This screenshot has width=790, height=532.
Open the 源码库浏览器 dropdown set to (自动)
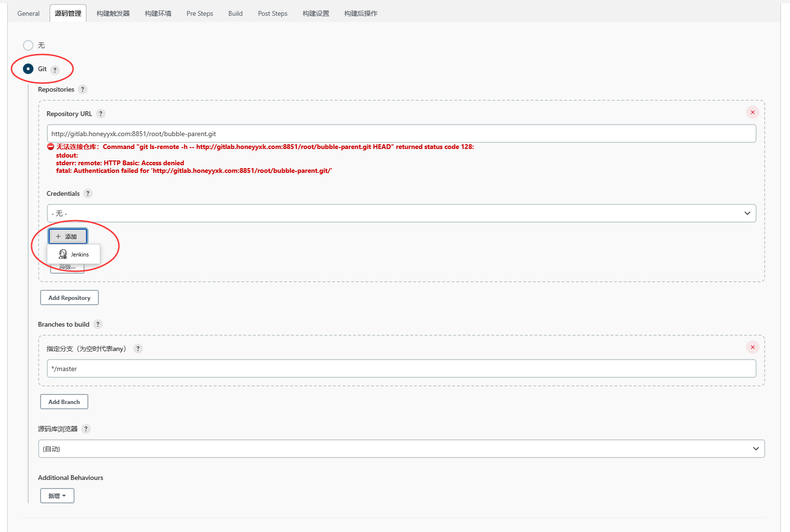[x=401, y=449]
